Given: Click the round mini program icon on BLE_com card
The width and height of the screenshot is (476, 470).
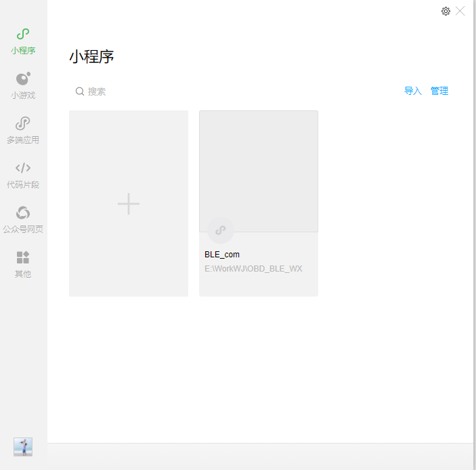Looking at the screenshot, I should pyautogui.click(x=220, y=230).
